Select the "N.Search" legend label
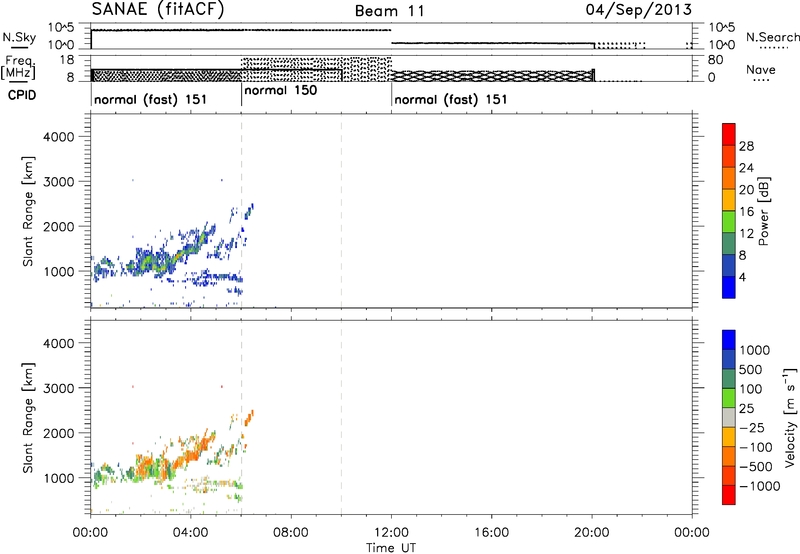This screenshot has height=554, width=800. (772, 37)
